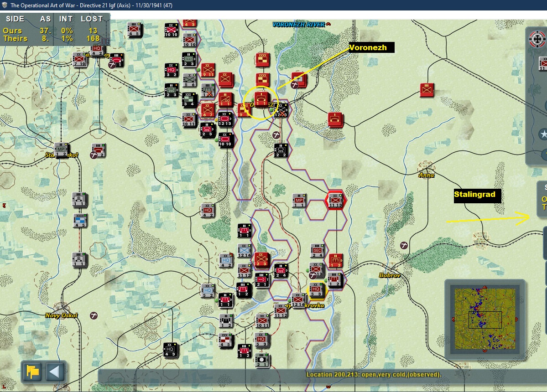Viewport: 547px width, 392px height.
Task: Click the VORONEZH RIVER map label
Action: click(299, 25)
